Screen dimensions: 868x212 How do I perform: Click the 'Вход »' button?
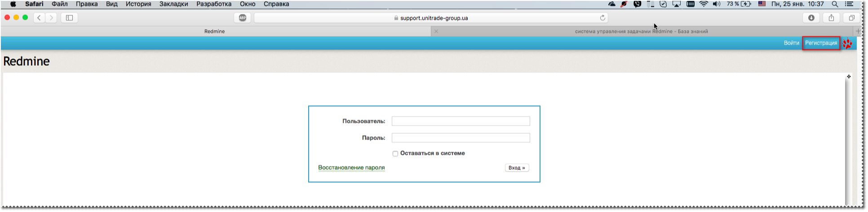click(x=517, y=168)
